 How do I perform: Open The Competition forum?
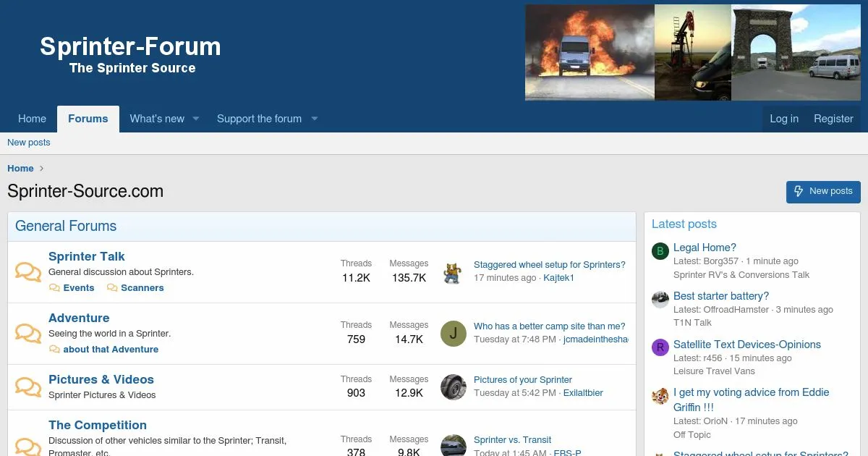(98, 425)
